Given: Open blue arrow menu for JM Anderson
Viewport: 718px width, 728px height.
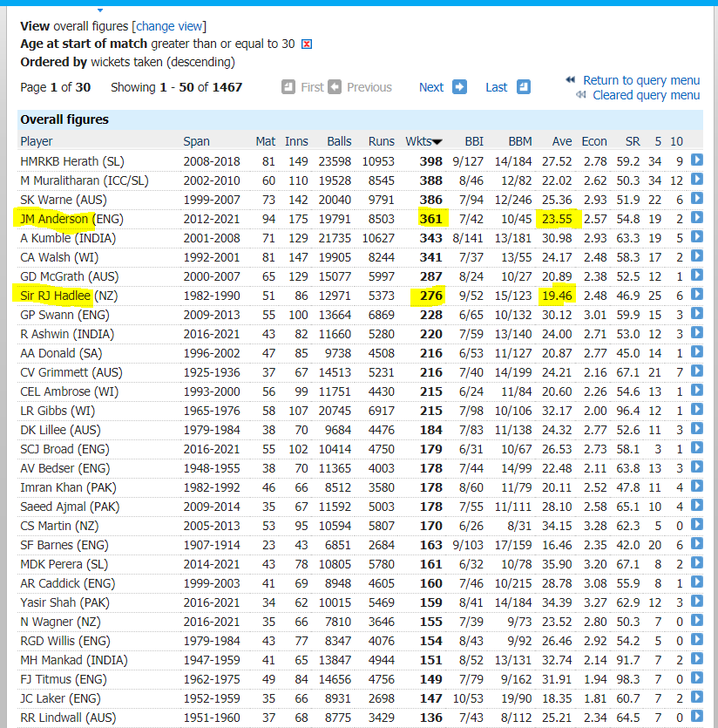Looking at the screenshot, I should [697, 219].
